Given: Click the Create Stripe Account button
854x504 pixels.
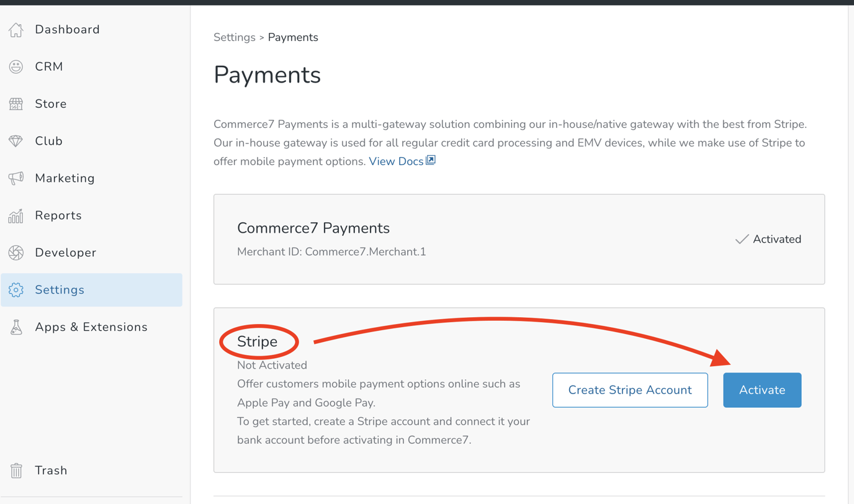Looking at the screenshot, I should tap(630, 390).
